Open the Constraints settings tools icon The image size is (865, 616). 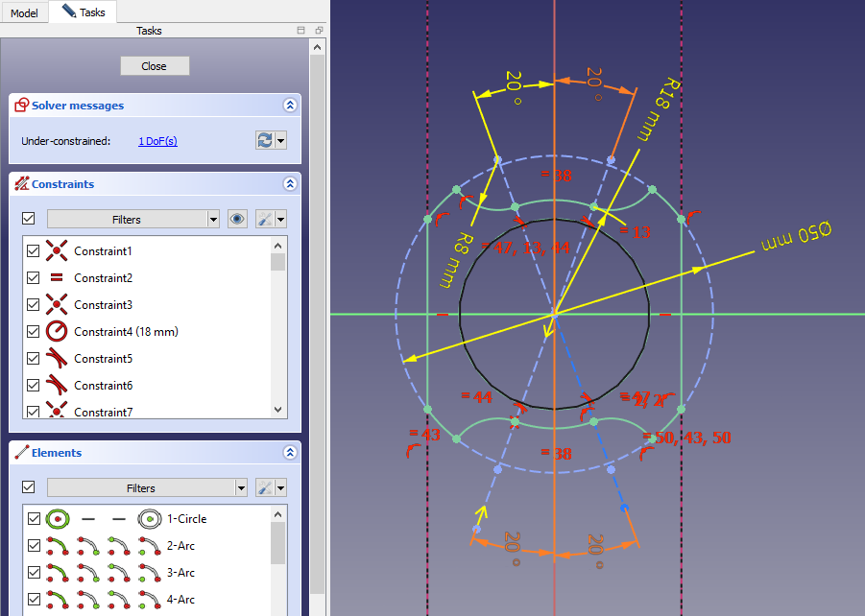(x=264, y=220)
